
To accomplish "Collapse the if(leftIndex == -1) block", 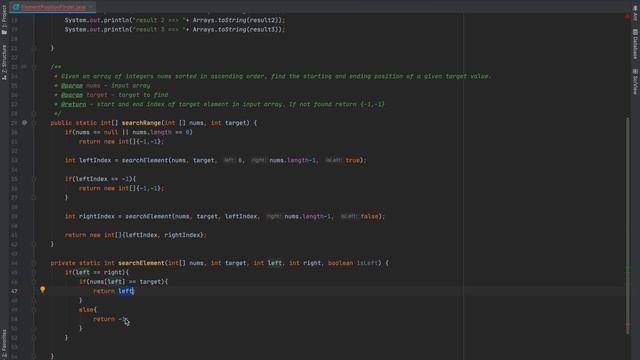I will point(34,179).
